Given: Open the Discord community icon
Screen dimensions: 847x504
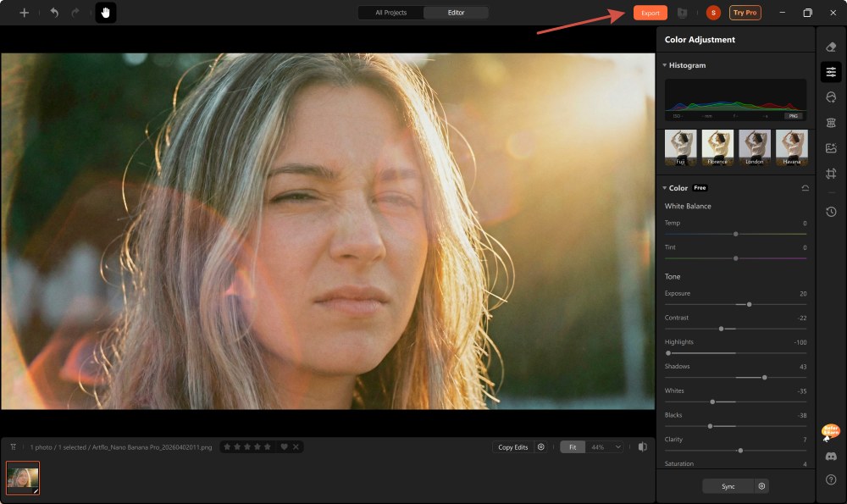Looking at the screenshot, I should coord(832,457).
